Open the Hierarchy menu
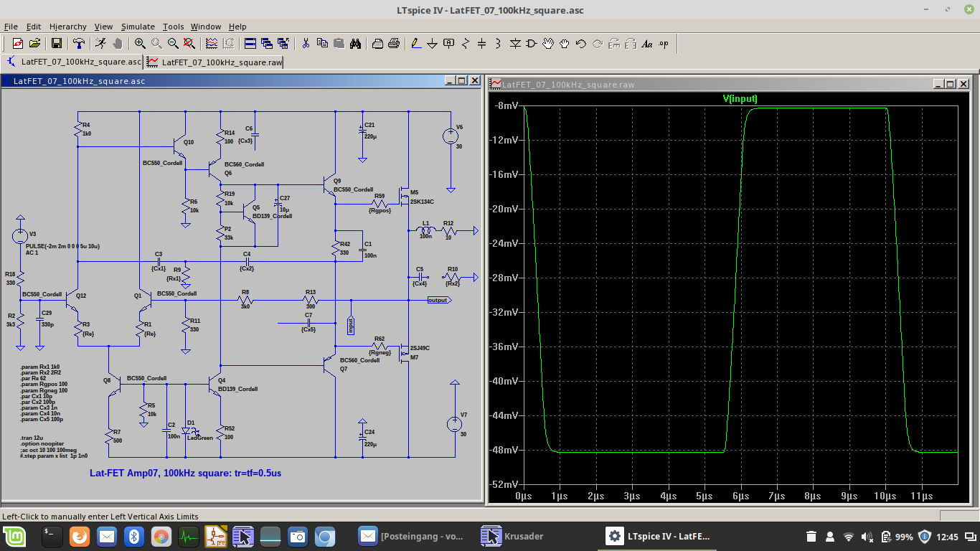 [68, 27]
